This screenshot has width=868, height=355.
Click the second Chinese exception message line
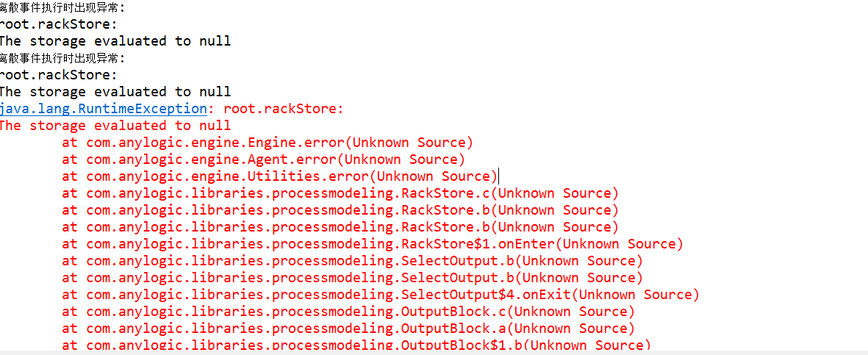(62, 58)
